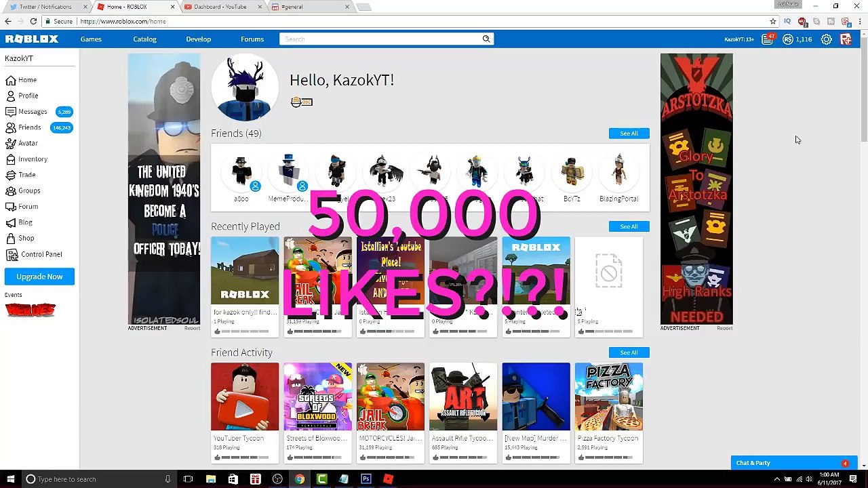This screenshot has width=868, height=488.
Task: Click the Heroes event banner in the sidebar
Action: [x=31, y=310]
